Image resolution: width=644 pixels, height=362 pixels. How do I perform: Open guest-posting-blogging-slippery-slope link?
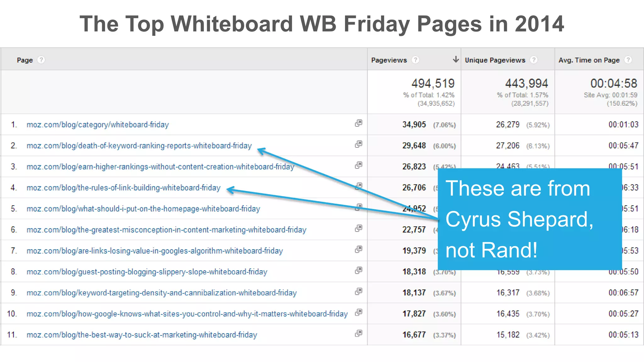(x=147, y=272)
